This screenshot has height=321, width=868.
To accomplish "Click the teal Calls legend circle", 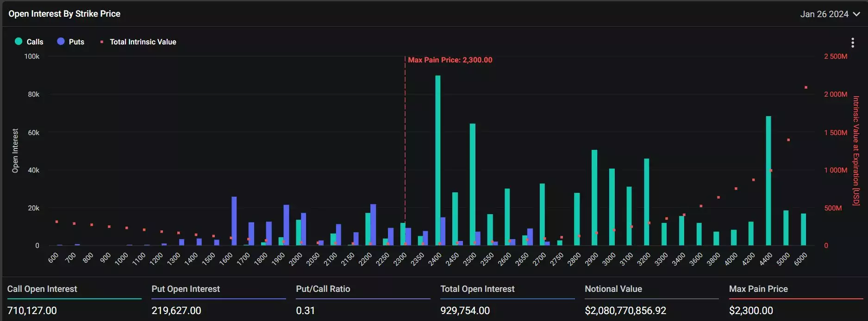I will coord(19,41).
